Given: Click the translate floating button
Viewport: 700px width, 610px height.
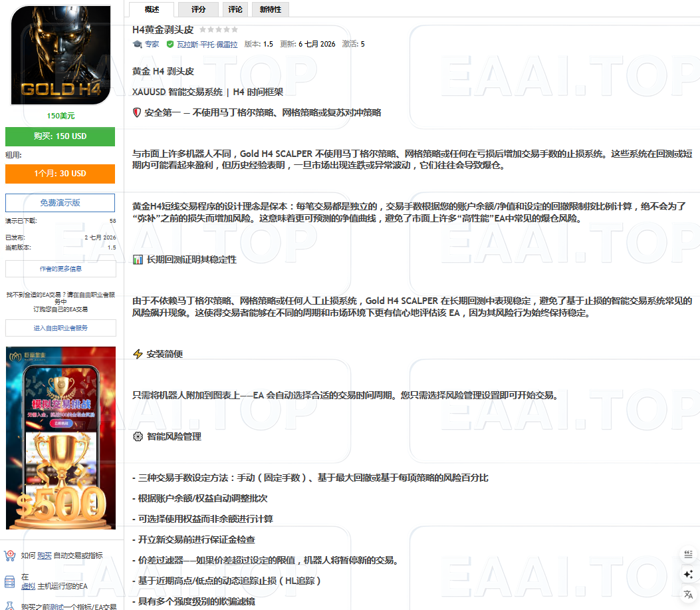Looking at the screenshot, I should pos(688,594).
